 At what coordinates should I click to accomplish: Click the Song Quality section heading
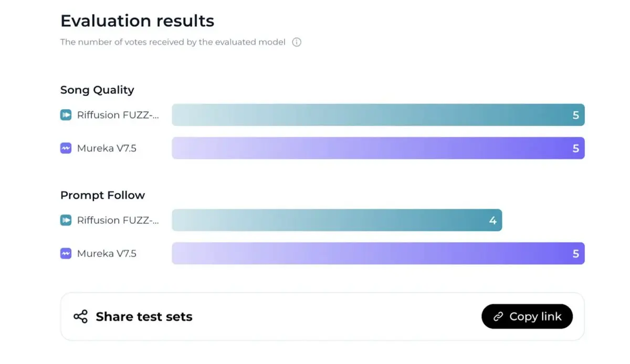[x=97, y=90]
